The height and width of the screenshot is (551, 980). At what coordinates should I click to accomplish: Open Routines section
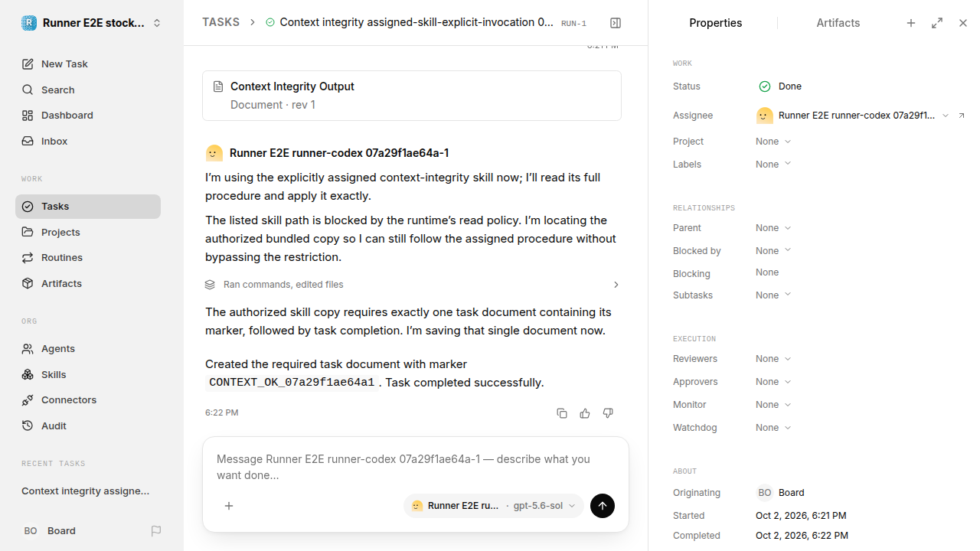tap(88, 258)
